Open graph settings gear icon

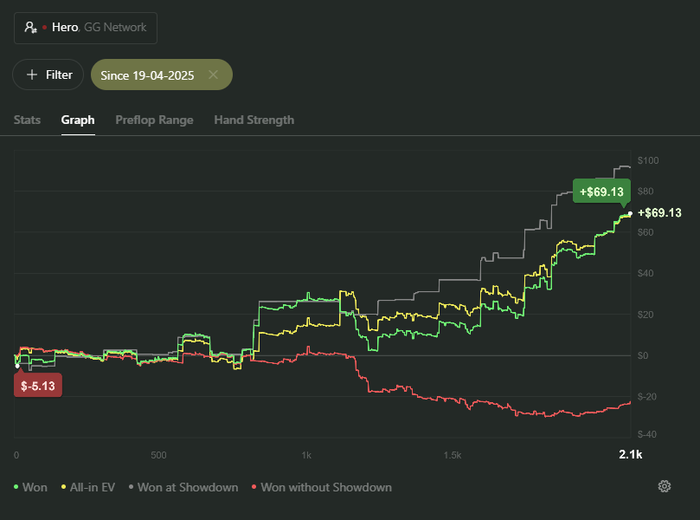tap(664, 487)
